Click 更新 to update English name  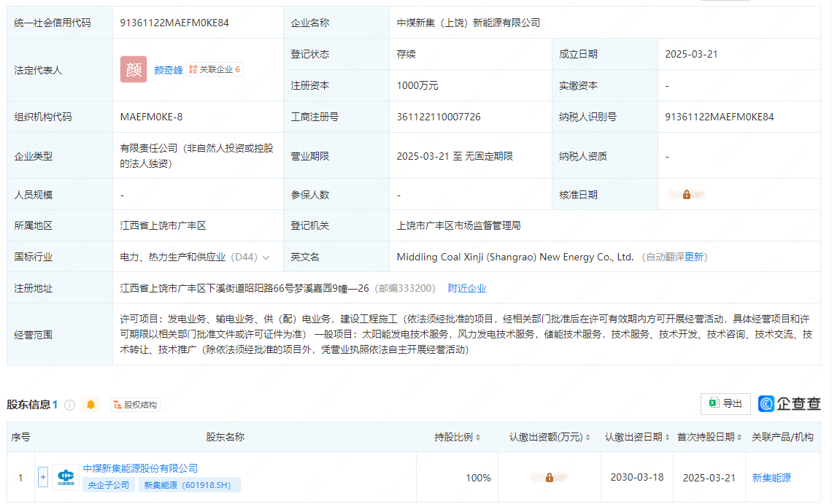(x=694, y=257)
